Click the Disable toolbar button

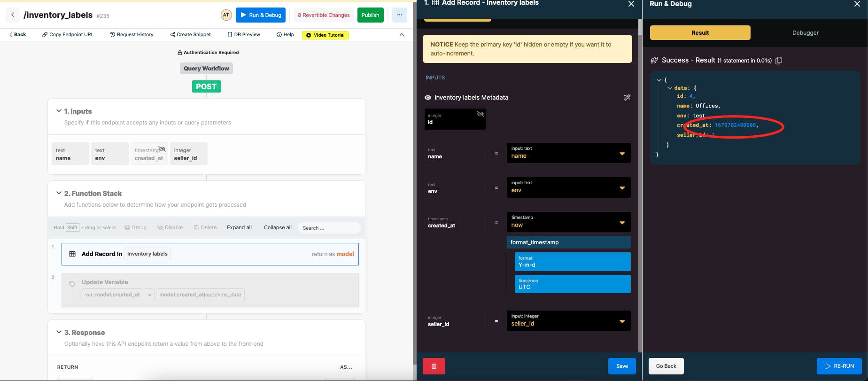point(170,228)
